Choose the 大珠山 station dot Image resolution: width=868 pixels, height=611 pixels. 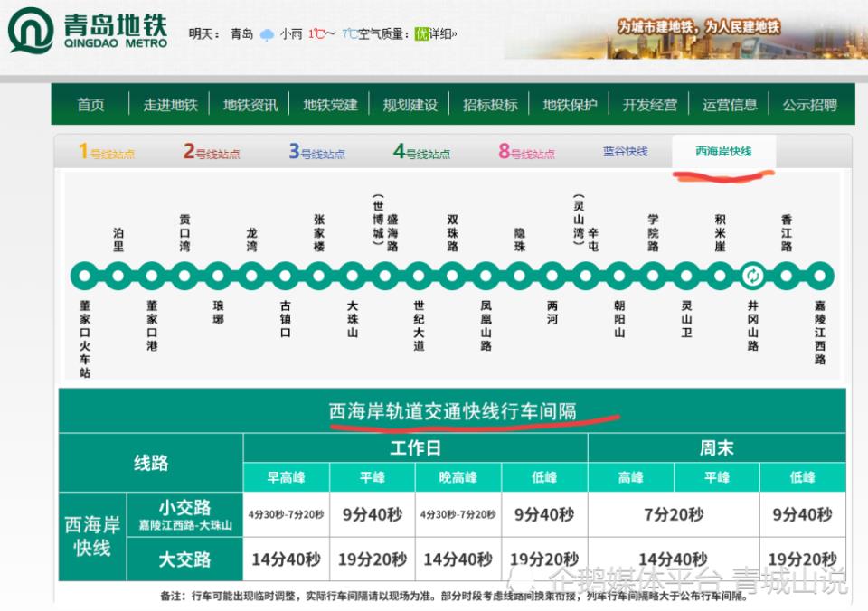[352, 275]
